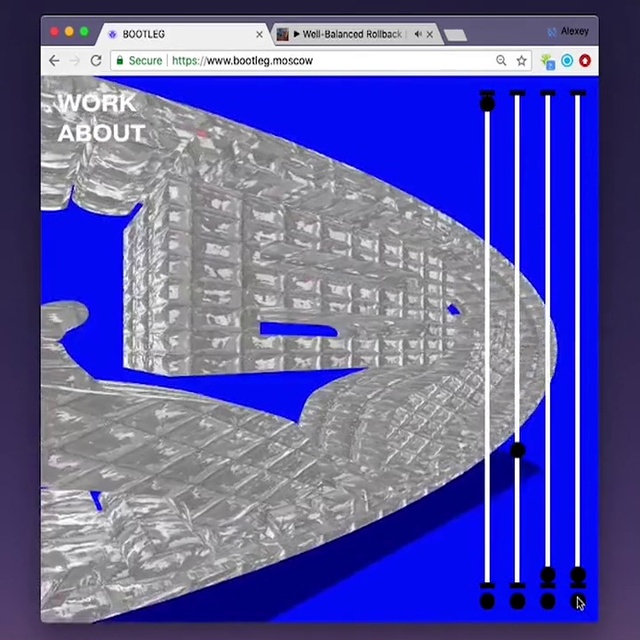Click the third slider's knob near bottom
This screenshot has width=640, height=640.
(x=548, y=575)
